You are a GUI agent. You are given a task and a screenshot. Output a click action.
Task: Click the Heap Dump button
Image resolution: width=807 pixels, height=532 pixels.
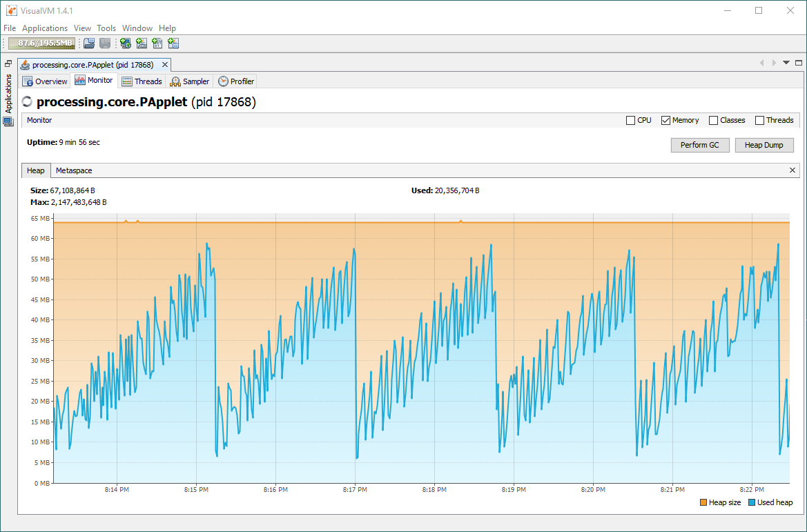pos(764,145)
